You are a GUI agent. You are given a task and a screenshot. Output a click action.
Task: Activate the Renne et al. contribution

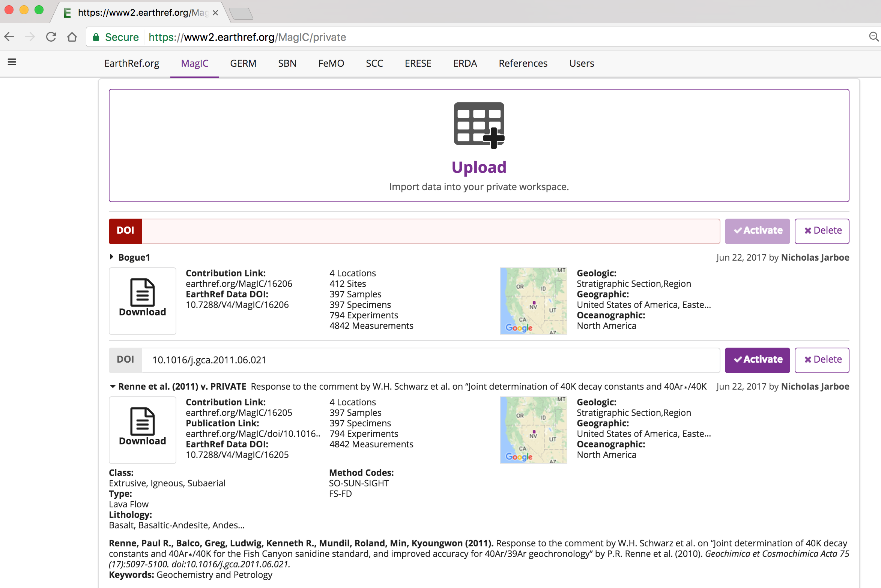757,360
